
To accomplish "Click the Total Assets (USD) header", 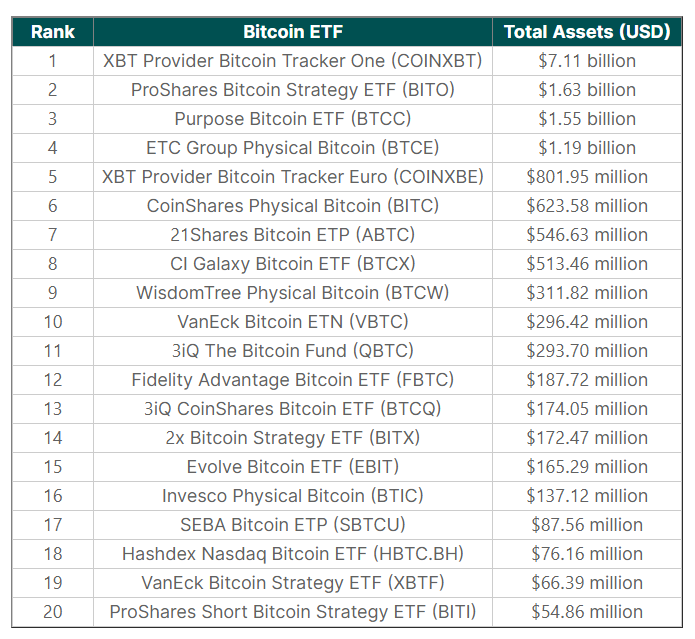I will [x=587, y=31].
